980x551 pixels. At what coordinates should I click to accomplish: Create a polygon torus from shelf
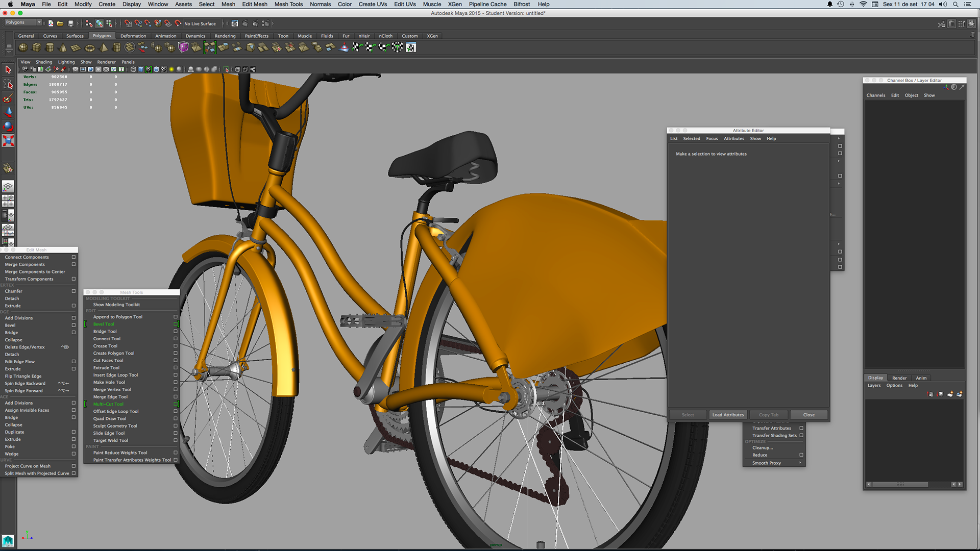click(x=89, y=47)
